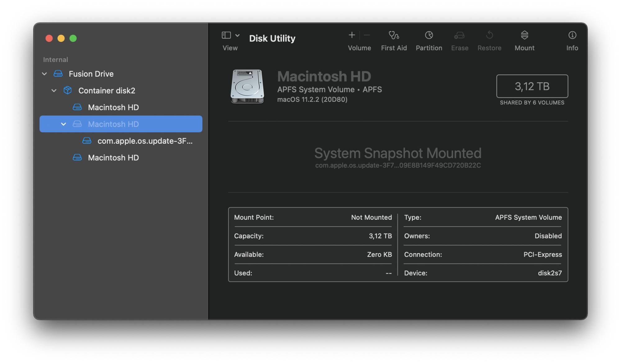Select the highlighted Macintosh HD volume
Viewport: 621px width, 364px height.
121,124
